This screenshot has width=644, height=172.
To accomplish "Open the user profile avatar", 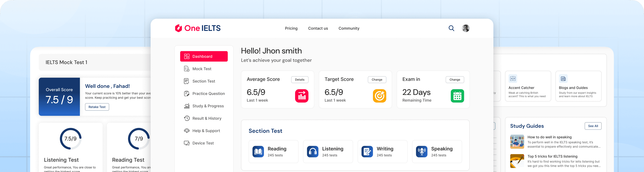I will click(x=466, y=28).
